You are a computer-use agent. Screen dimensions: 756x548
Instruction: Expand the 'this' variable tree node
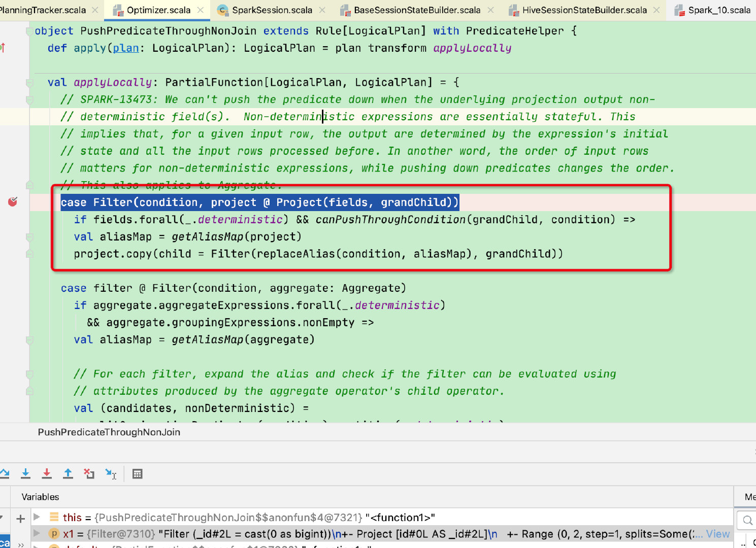coord(37,517)
